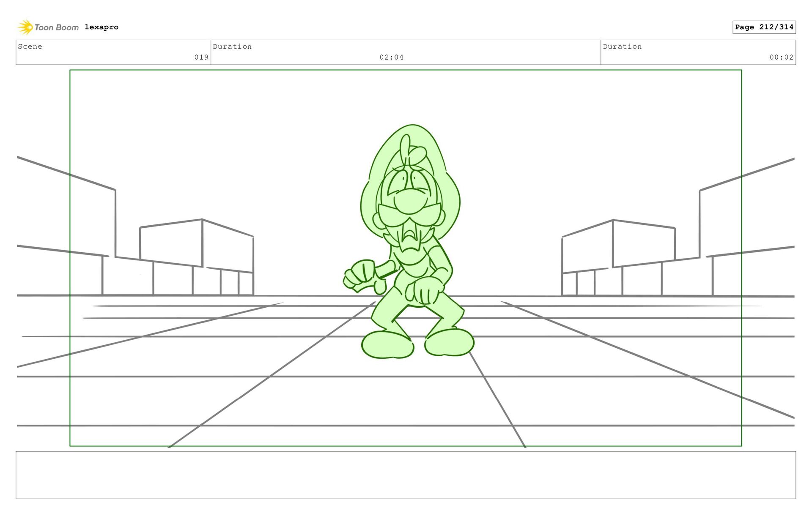Click the green character drawing in the storyboard panel
Image resolution: width=812 pixels, height=524 pixels.
[x=409, y=242]
